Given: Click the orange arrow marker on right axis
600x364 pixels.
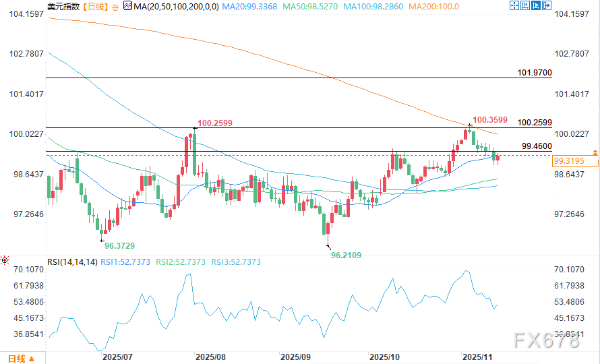Looking at the screenshot, I should tap(595, 152).
